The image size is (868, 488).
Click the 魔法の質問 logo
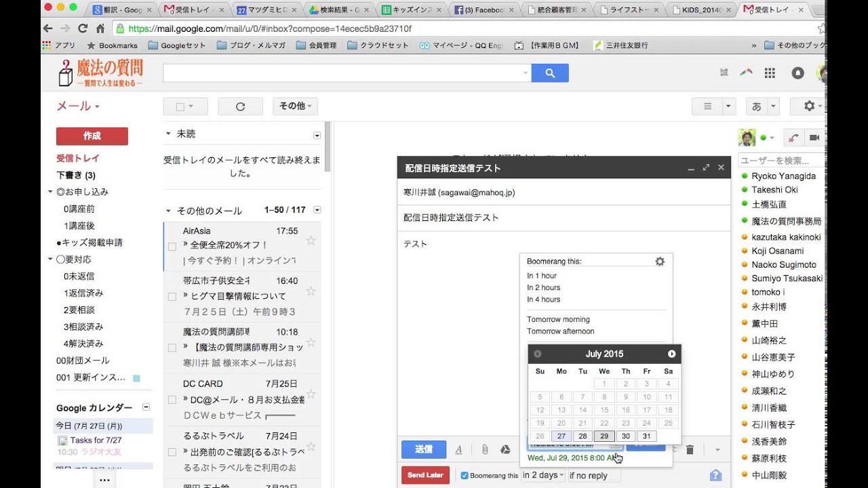click(x=102, y=73)
